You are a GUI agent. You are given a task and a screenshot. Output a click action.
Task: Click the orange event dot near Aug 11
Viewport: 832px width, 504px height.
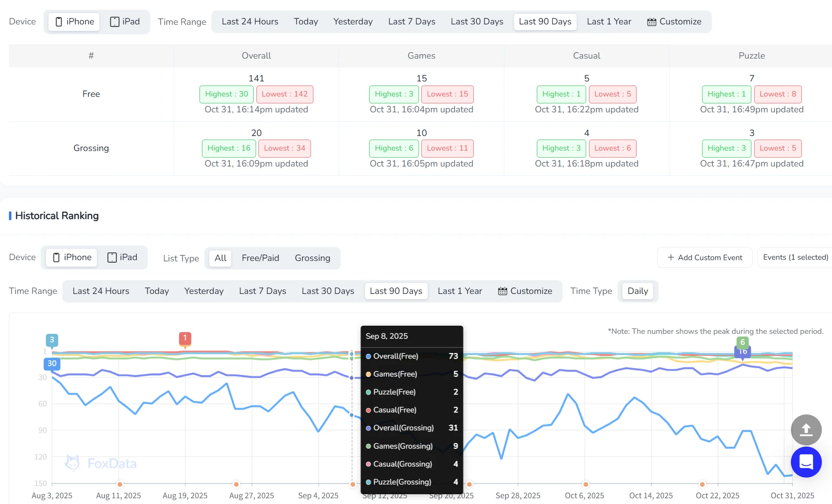point(120,484)
